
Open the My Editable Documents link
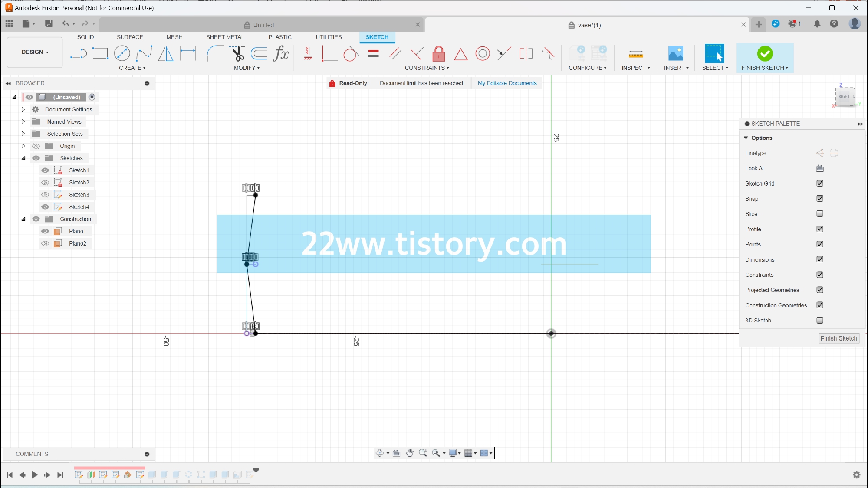(x=507, y=83)
